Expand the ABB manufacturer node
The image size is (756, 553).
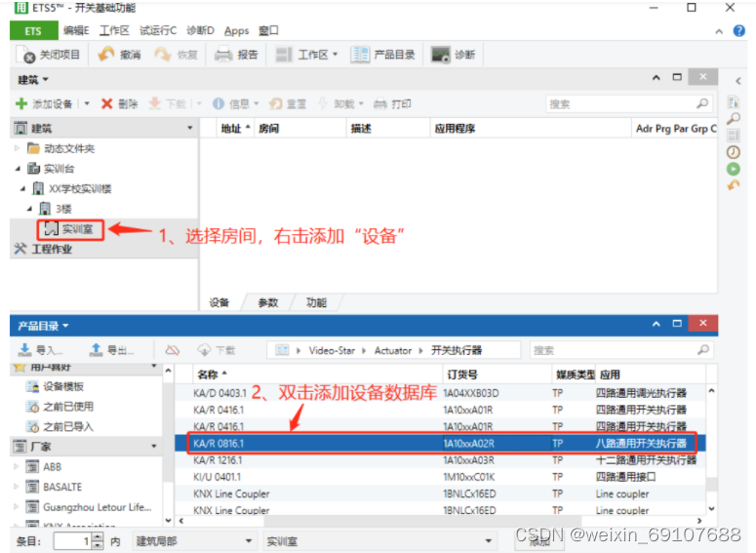click(17, 467)
